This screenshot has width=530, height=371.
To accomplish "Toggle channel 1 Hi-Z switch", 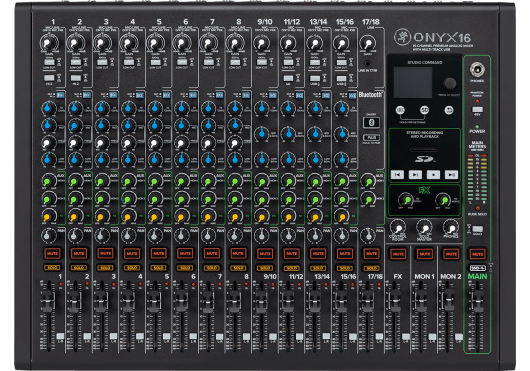I will (x=49, y=78).
